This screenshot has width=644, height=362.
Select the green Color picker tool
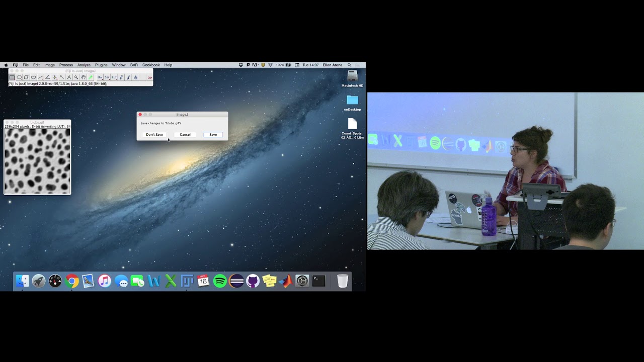pos(91,77)
